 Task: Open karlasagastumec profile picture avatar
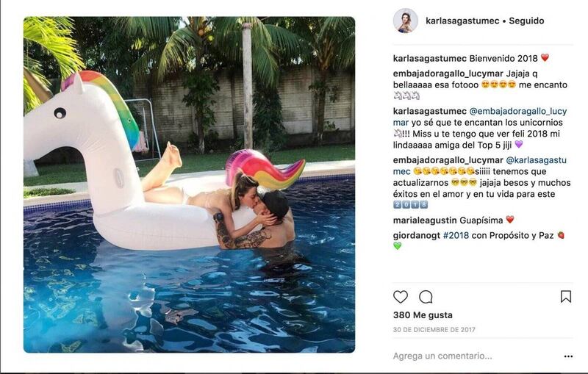click(x=406, y=21)
